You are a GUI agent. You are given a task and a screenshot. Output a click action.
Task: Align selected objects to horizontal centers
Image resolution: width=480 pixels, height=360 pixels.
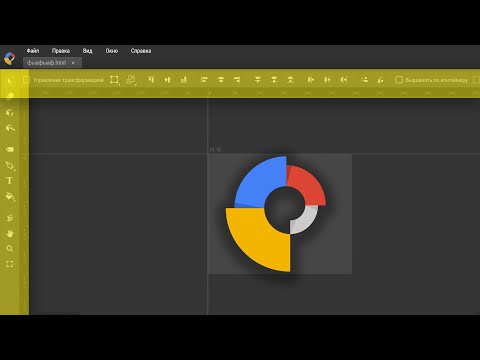pos(221,80)
